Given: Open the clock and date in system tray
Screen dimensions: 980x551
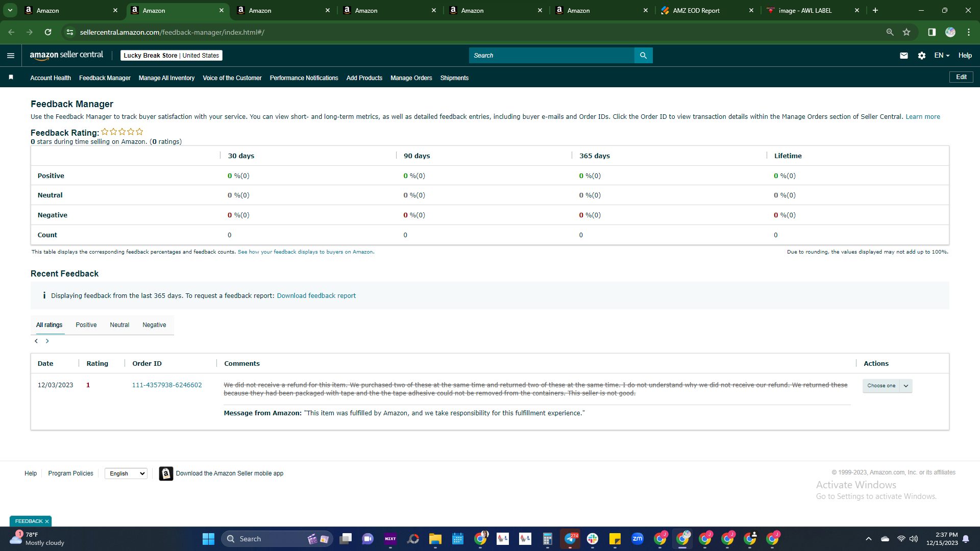Looking at the screenshot, I should [942, 539].
